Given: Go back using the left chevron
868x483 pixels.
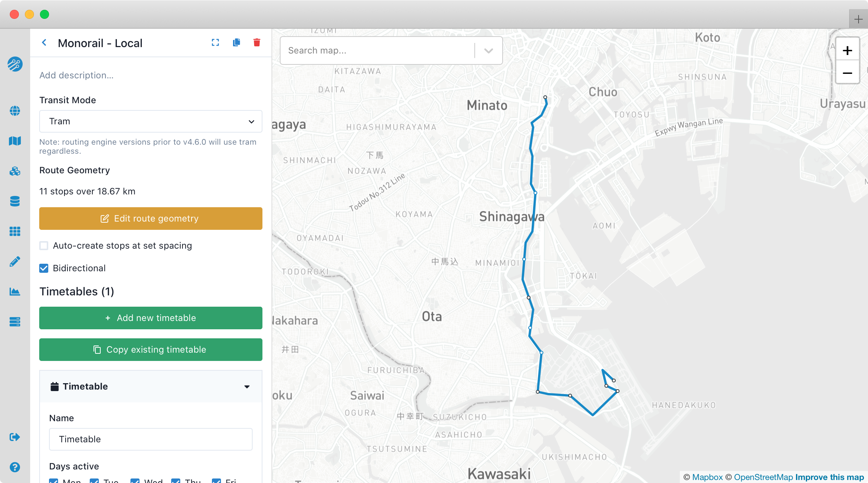Looking at the screenshot, I should click(44, 43).
